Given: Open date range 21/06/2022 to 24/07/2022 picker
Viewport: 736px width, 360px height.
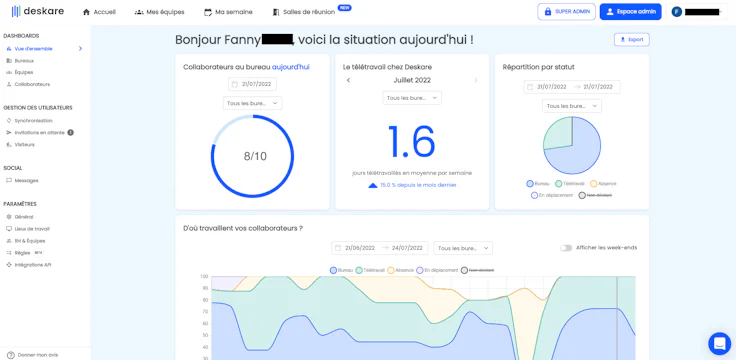Looking at the screenshot, I should [380, 248].
